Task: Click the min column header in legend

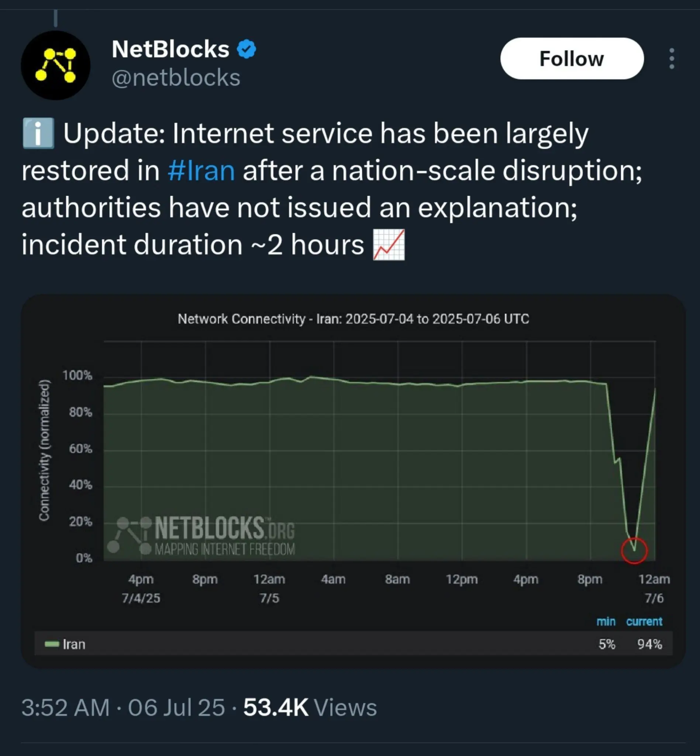Action: [x=606, y=622]
